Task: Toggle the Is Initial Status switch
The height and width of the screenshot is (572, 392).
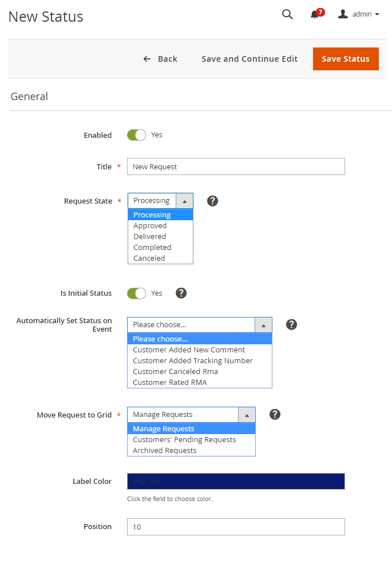Action: coord(136,293)
